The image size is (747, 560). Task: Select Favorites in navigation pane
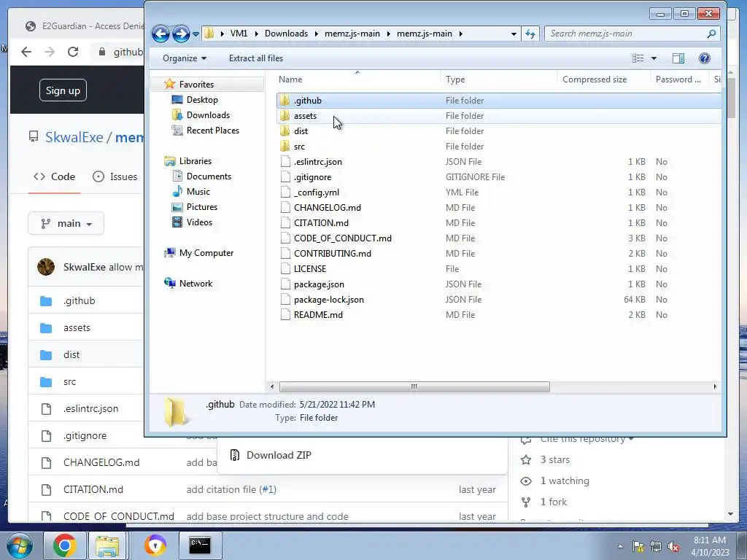click(196, 85)
